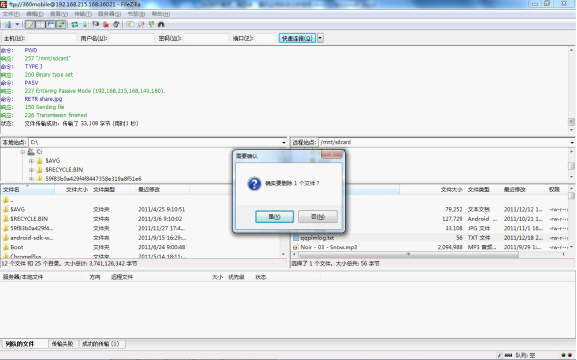577x360 pixels.
Task: Expand the 59f83b0a429f tree node
Action: [x=31, y=179]
